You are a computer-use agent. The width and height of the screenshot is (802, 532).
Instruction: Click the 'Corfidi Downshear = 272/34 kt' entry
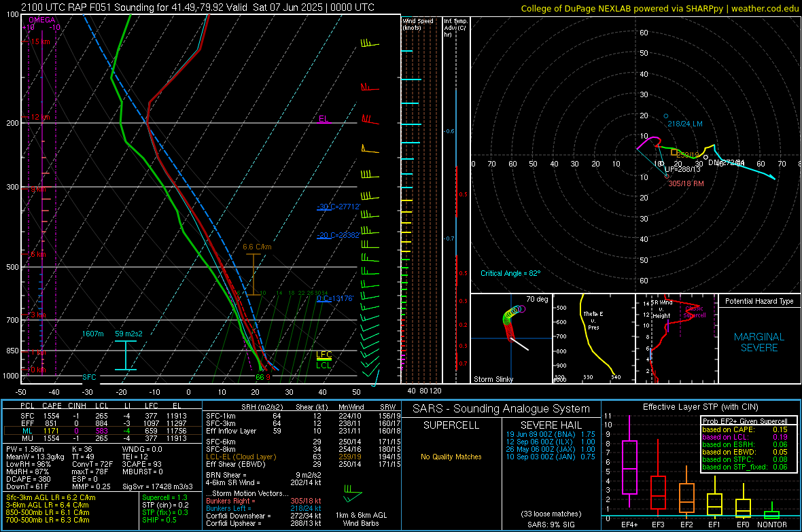pyautogui.click(x=264, y=516)
